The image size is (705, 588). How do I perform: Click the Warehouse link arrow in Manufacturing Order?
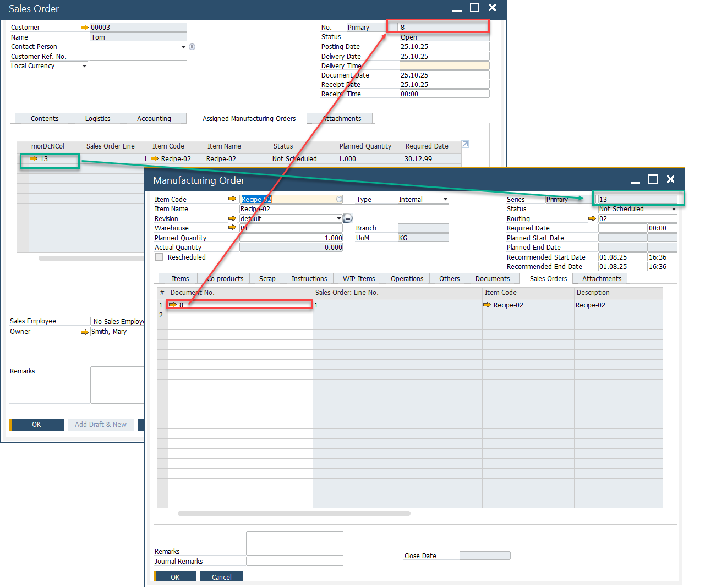[x=232, y=228]
